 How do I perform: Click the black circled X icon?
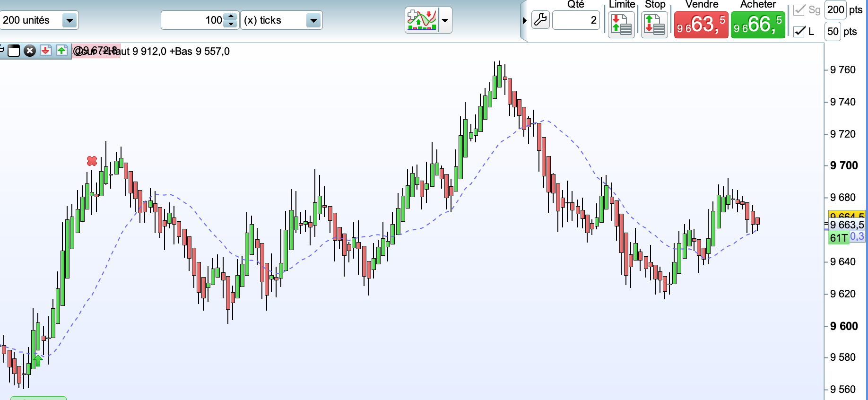point(30,51)
